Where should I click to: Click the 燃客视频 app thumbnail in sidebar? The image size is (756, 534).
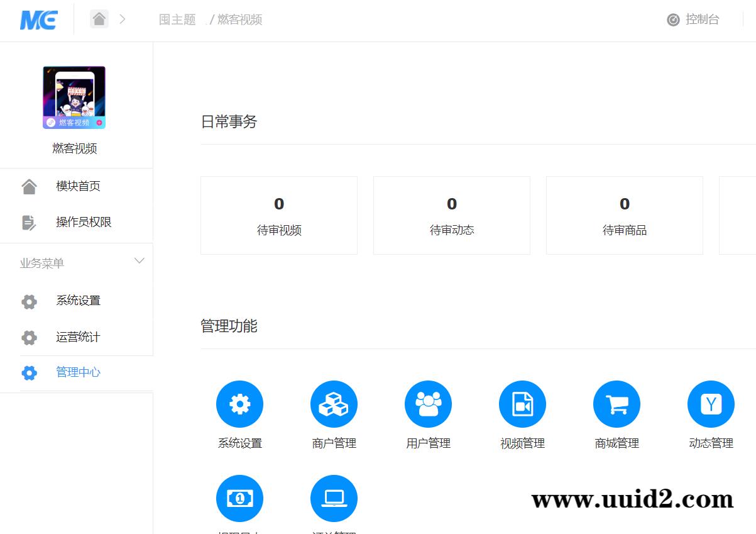(x=75, y=97)
